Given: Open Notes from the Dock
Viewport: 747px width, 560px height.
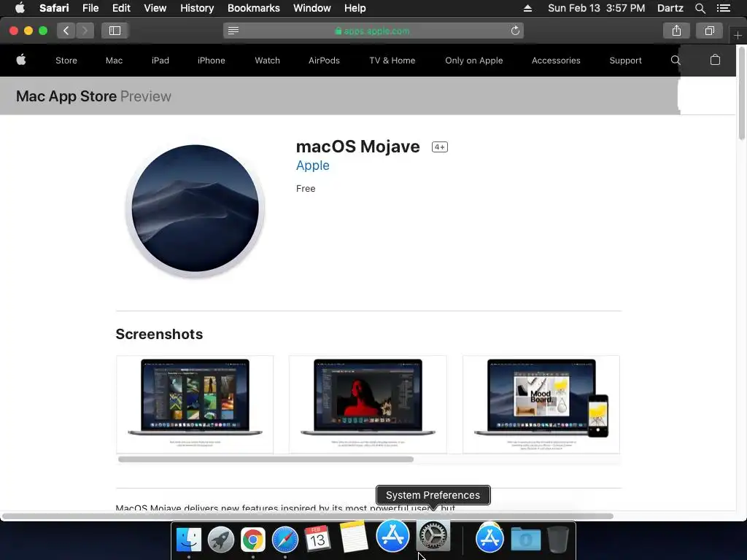Looking at the screenshot, I should (354, 537).
